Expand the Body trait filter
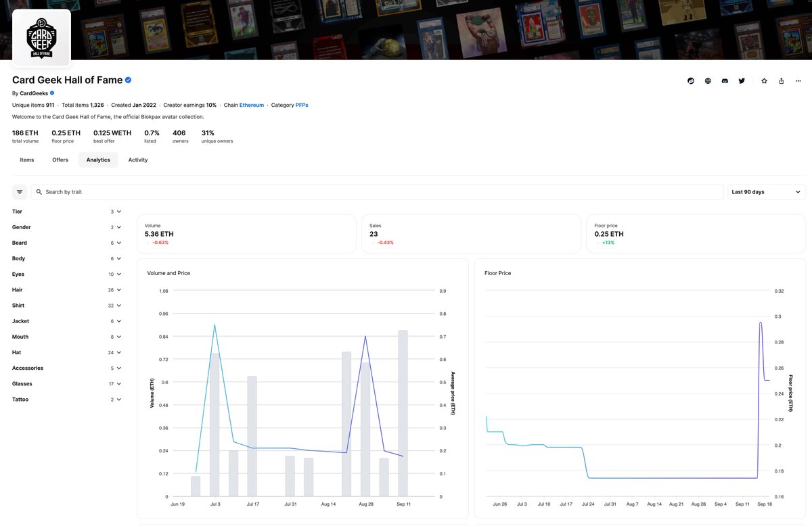 [x=67, y=258]
